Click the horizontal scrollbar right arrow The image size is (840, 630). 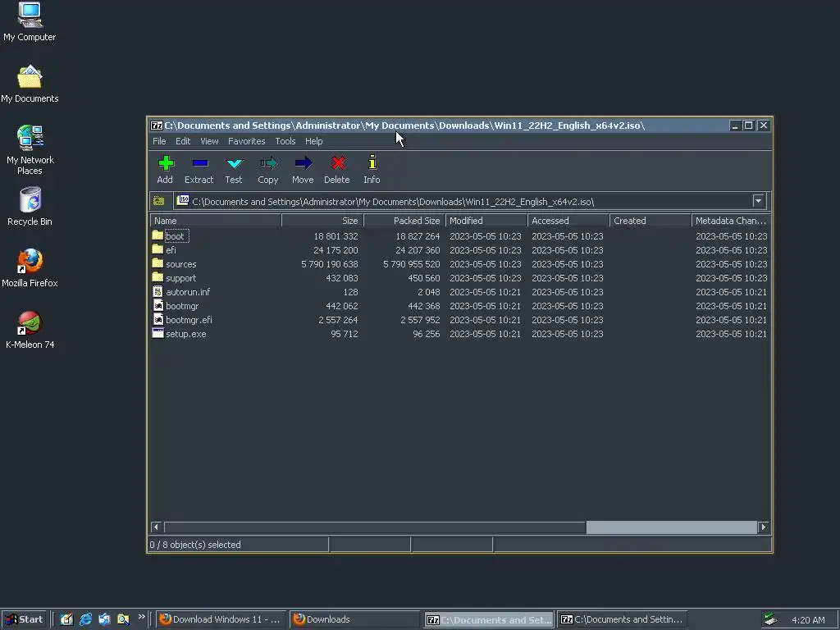coord(764,527)
